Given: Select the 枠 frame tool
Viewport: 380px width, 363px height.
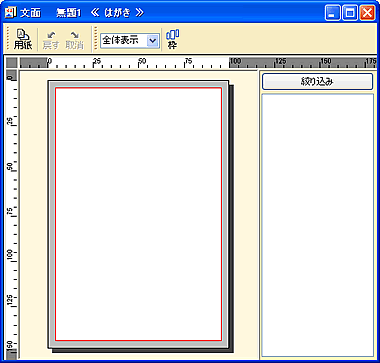Looking at the screenshot, I should [x=172, y=39].
